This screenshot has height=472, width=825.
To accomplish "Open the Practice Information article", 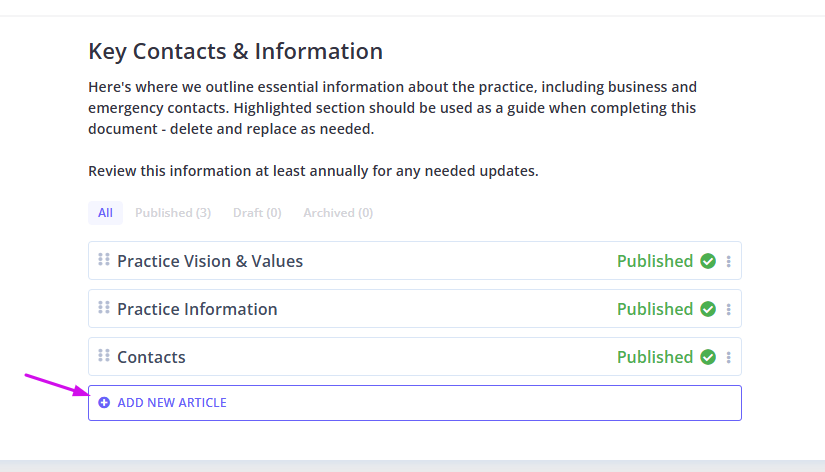I will pos(197,309).
